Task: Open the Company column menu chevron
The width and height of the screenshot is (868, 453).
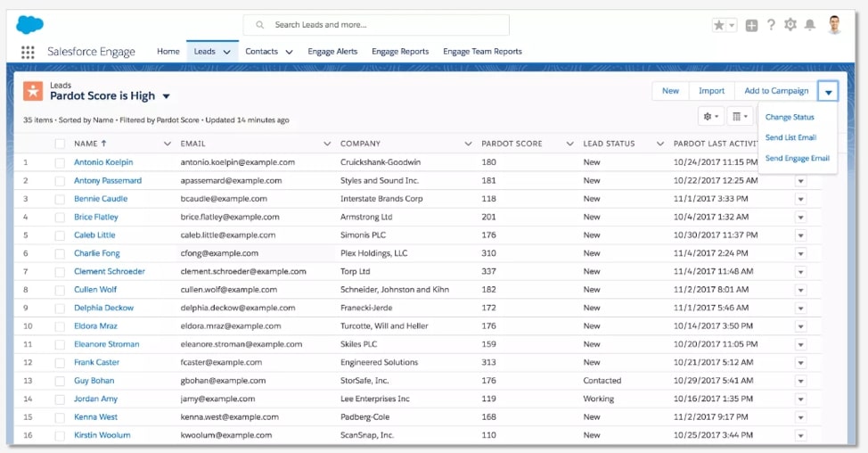Action: (469, 144)
